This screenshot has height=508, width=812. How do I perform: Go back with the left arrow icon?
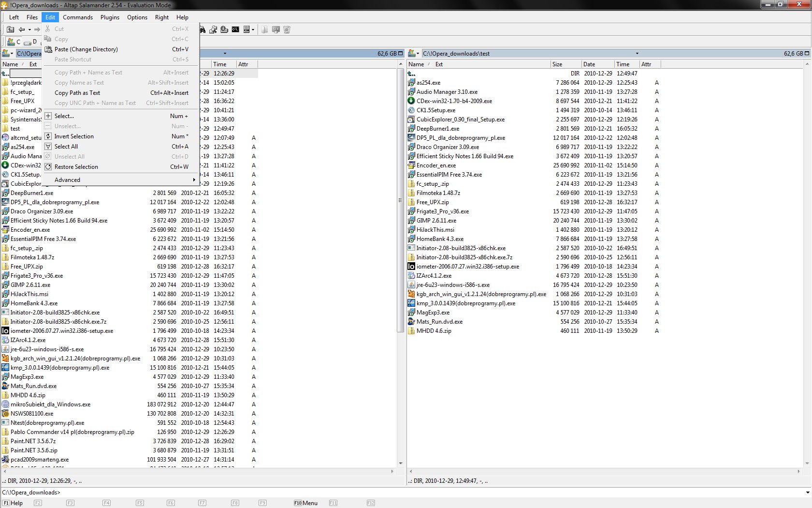tap(21, 30)
